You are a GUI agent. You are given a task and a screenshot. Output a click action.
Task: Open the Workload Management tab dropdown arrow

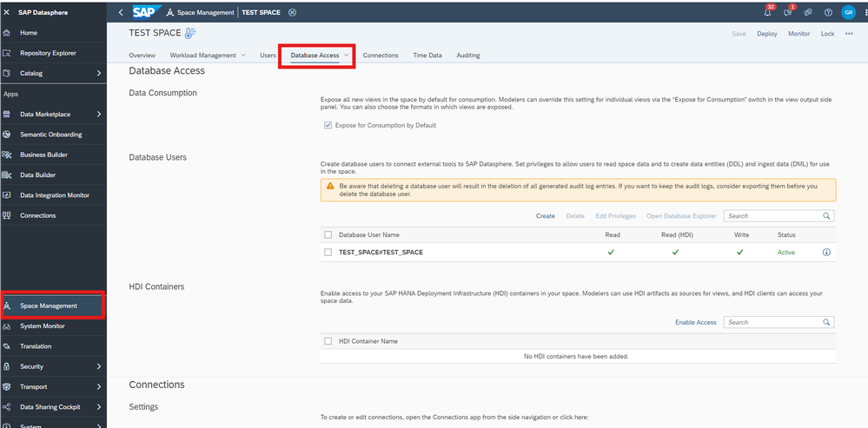point(243,56)
